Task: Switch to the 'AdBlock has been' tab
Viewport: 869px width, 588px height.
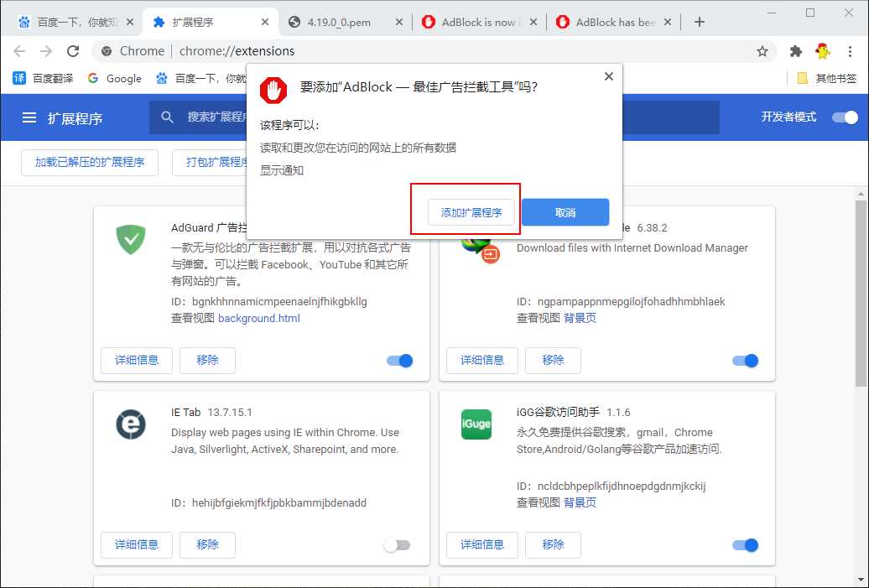Action: coord(606,22)
